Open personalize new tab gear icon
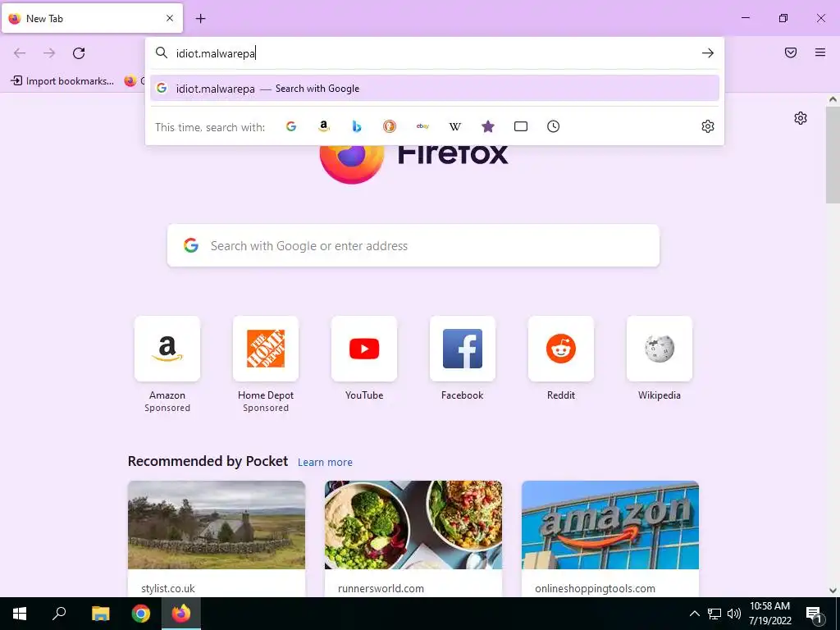This screenshot has width=840, height=630. click(801, 118)
